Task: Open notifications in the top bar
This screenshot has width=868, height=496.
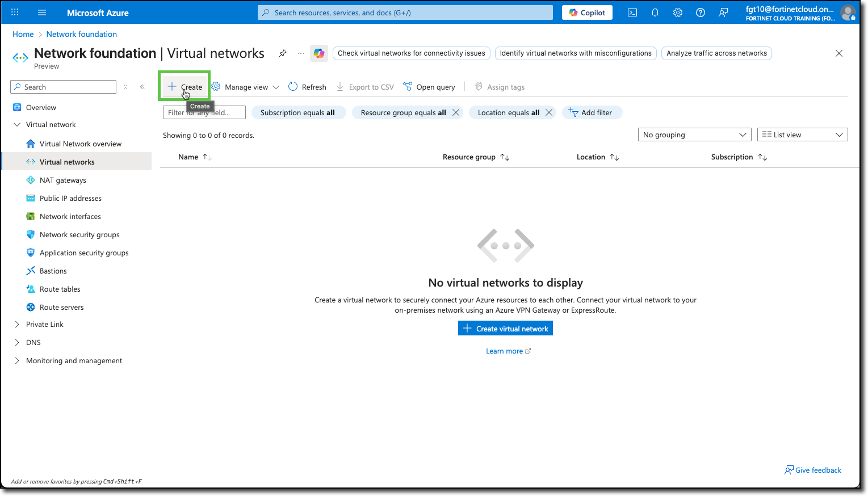Action: (x=655, y=12)
